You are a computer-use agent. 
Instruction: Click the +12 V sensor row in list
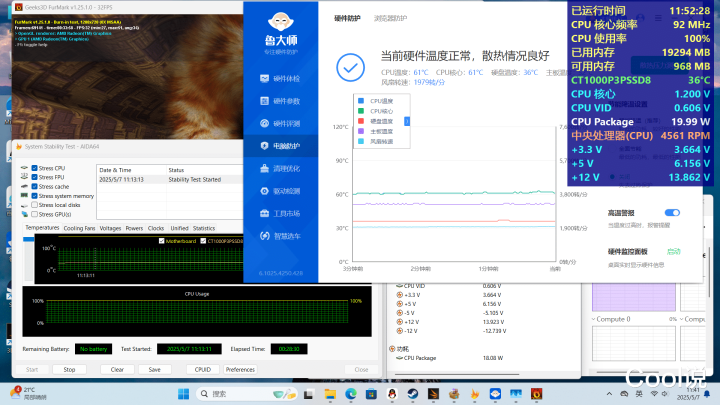click(452, 322)
